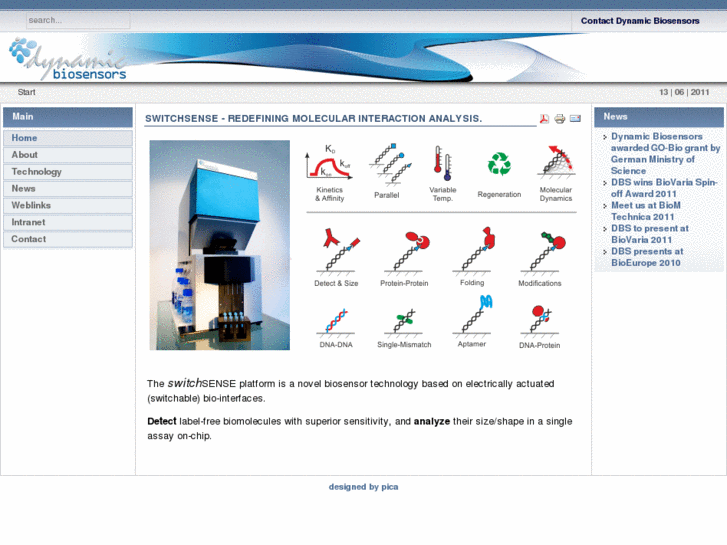727x545 pixels.
Task: Click the printer icon
Action: 560,119
